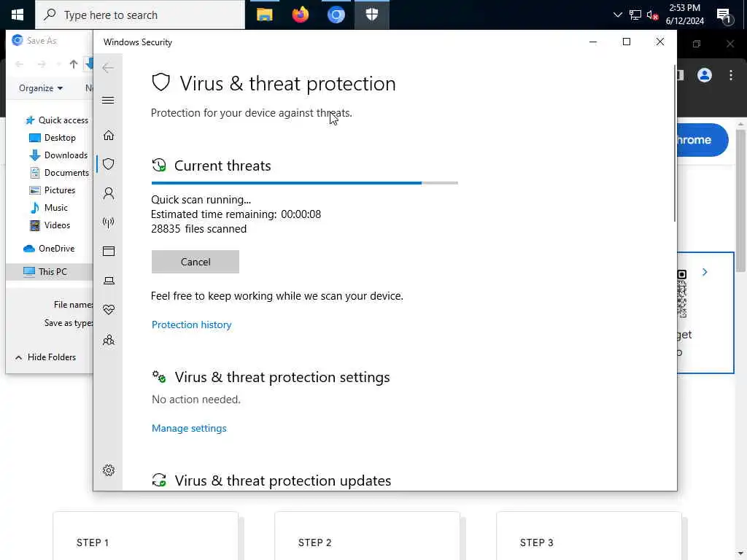
Task: Select Downloads in Quick access
Action: 58,155
